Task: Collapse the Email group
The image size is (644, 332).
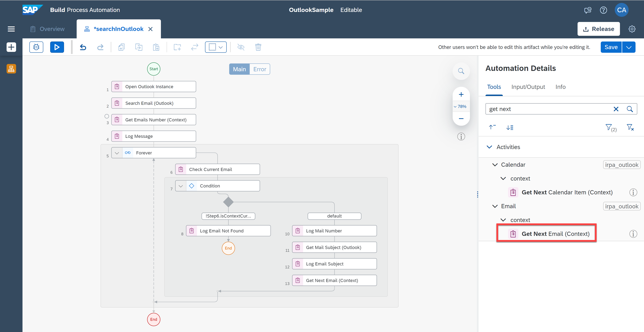Action: pos(495,206)
